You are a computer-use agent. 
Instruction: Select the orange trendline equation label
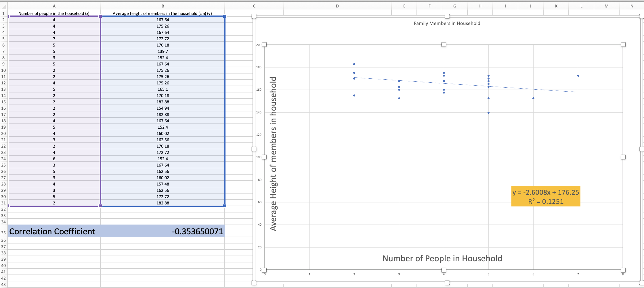(x=546, y=196)
